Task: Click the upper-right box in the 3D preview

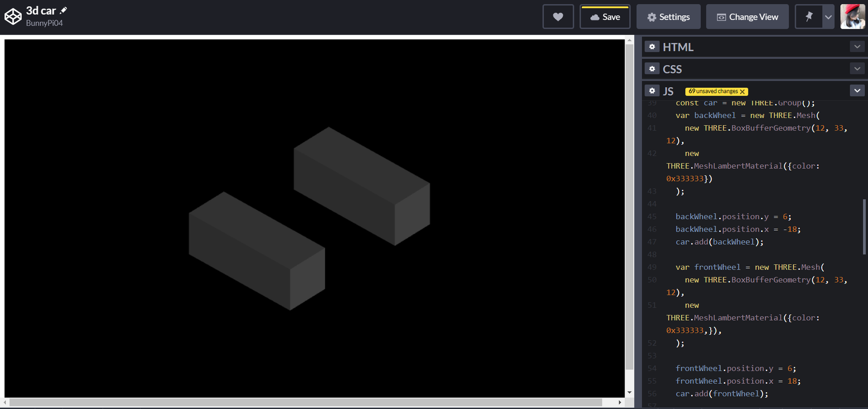Action: pyautogui.click(x=362, y=186)
